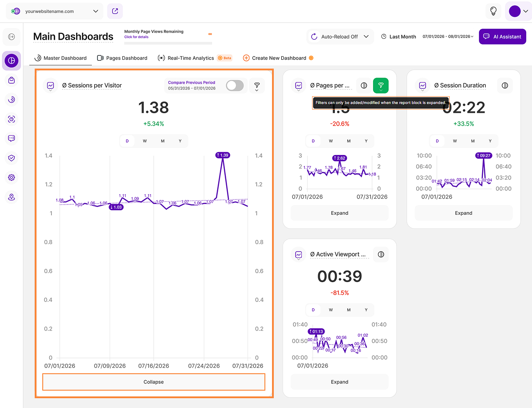Expand the sidebar with arrow icon

pos(12,37)
